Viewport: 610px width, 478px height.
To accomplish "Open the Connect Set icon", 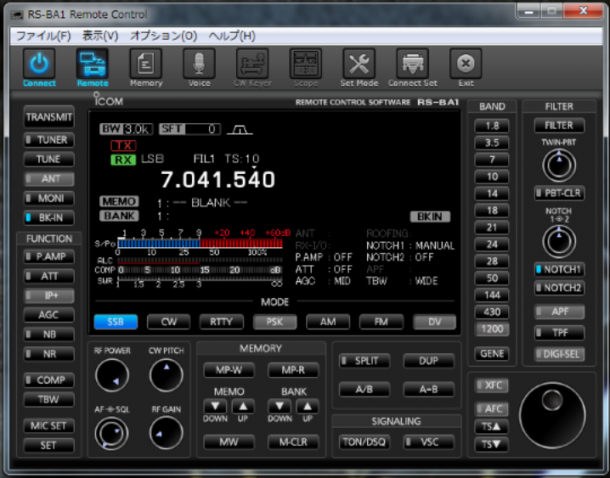I will [412, 63].
